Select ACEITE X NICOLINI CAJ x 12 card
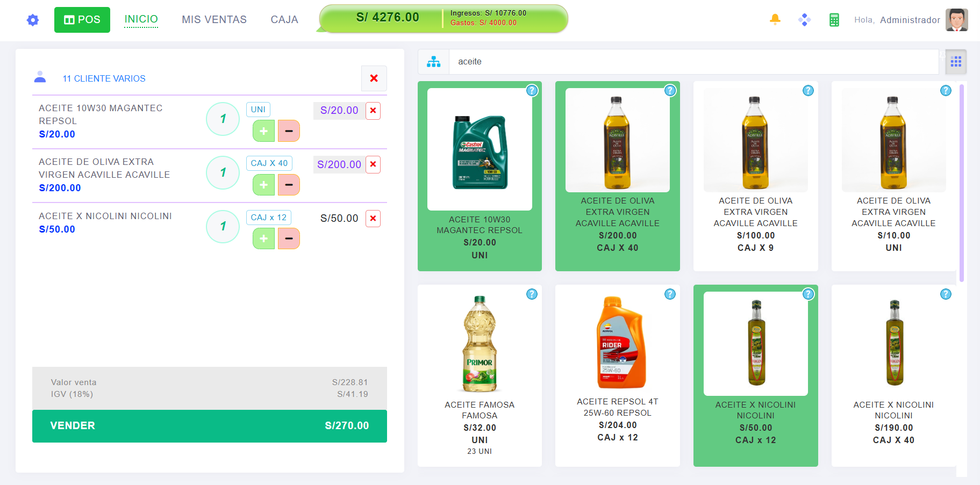The height and width of the screenshot is (485, 980). pyautogui.click(x=756, y=375)
